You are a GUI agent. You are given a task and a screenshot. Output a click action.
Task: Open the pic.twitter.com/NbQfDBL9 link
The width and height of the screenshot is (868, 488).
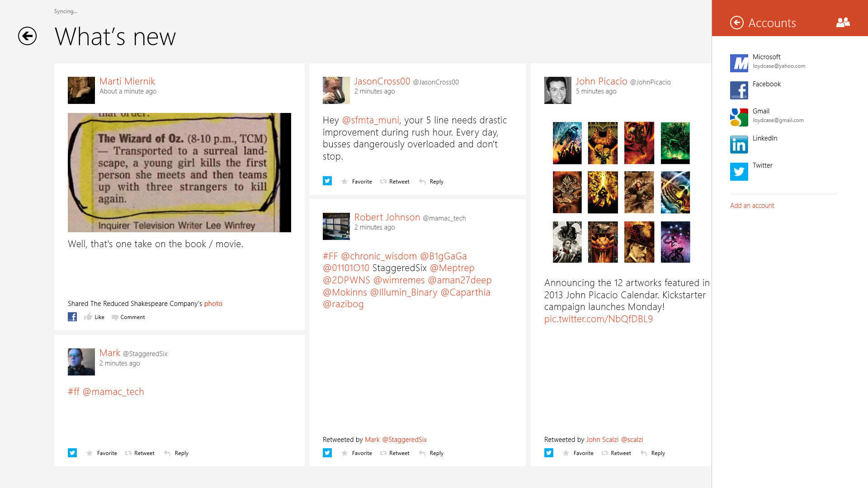coord(598,319)
